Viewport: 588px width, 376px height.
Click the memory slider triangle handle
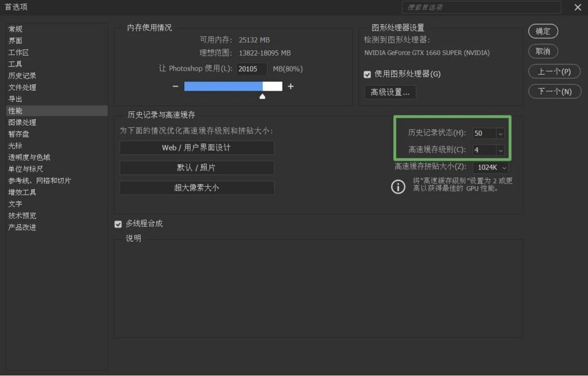(262, 96)
